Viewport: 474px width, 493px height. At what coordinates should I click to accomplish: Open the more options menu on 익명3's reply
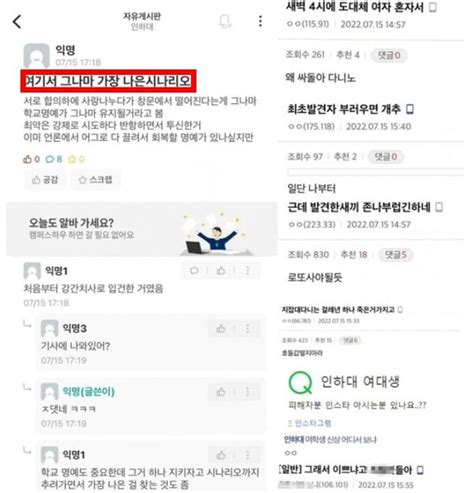(x=248, y=329)
